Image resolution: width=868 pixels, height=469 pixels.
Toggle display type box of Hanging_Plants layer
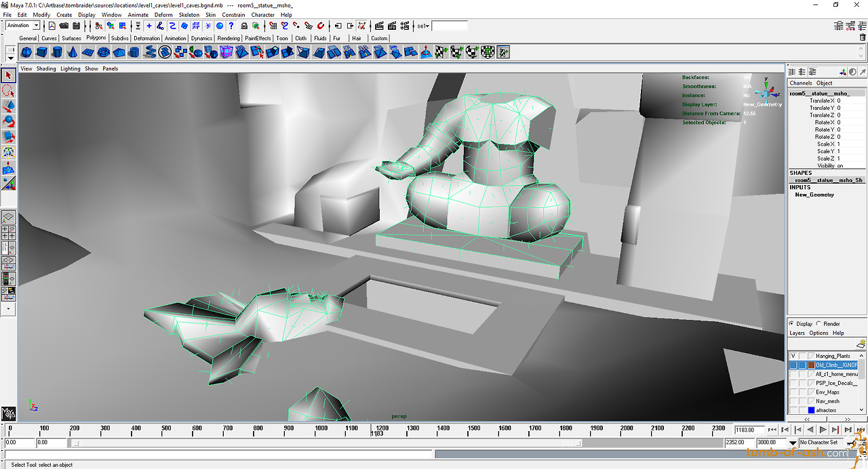pyautogui.click(x=802, y=356)
